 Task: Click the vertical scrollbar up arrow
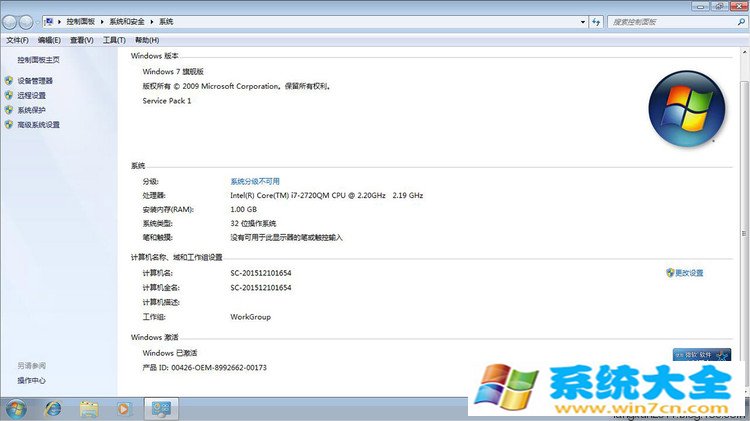[745, 52]
